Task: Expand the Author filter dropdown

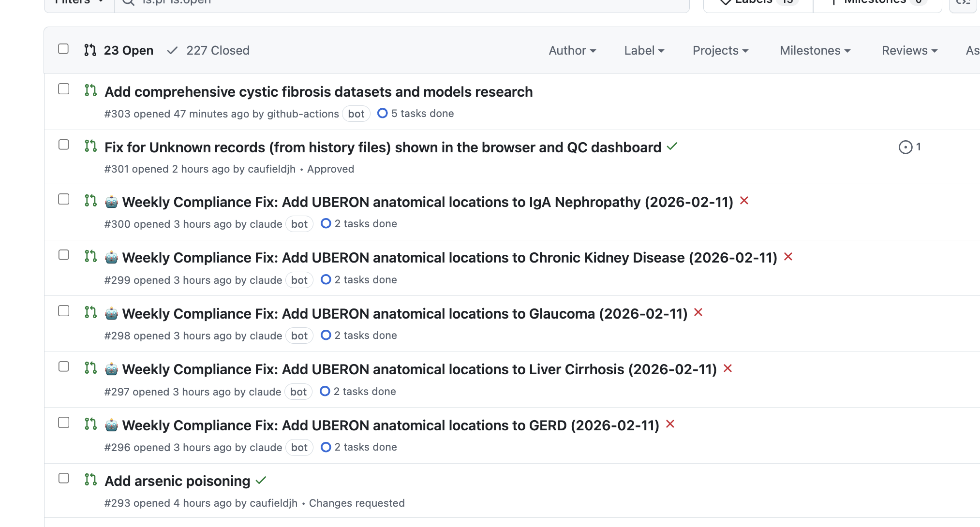Action: tap(572, 50)
